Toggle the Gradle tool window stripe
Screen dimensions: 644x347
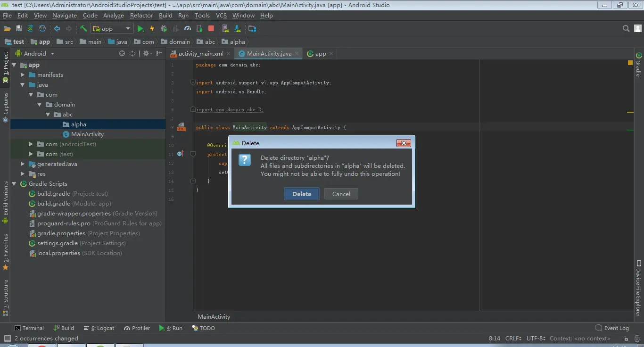(638, 64)
